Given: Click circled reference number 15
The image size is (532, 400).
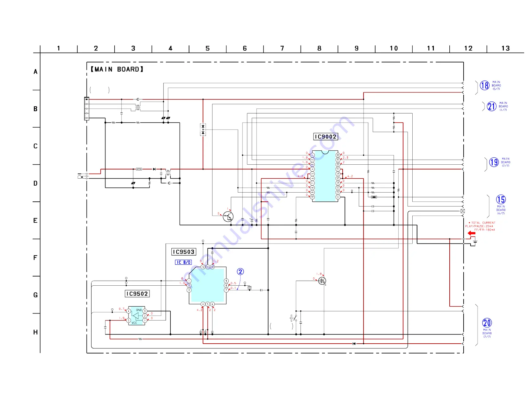Looking at the screenshot, I should pos(501,200).
